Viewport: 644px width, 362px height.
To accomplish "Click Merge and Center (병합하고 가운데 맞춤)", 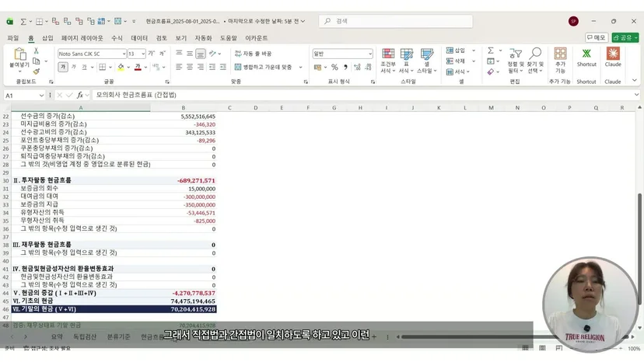I will [x=263, y=67].
